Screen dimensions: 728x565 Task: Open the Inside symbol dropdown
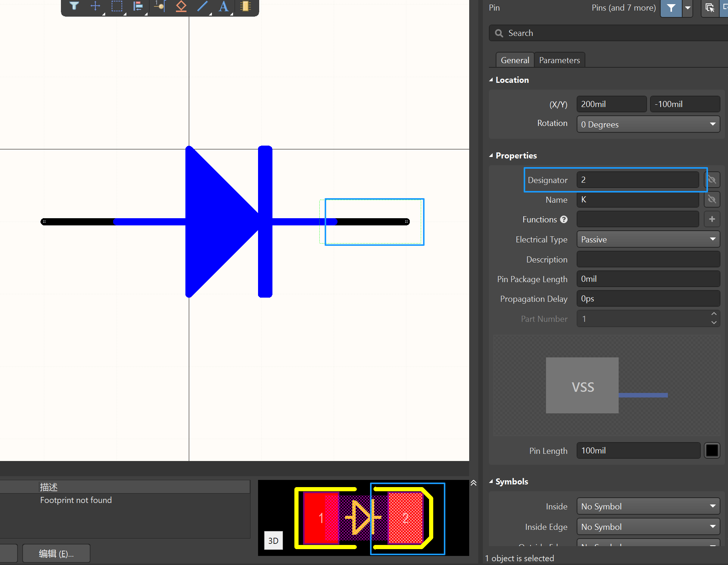648,506
